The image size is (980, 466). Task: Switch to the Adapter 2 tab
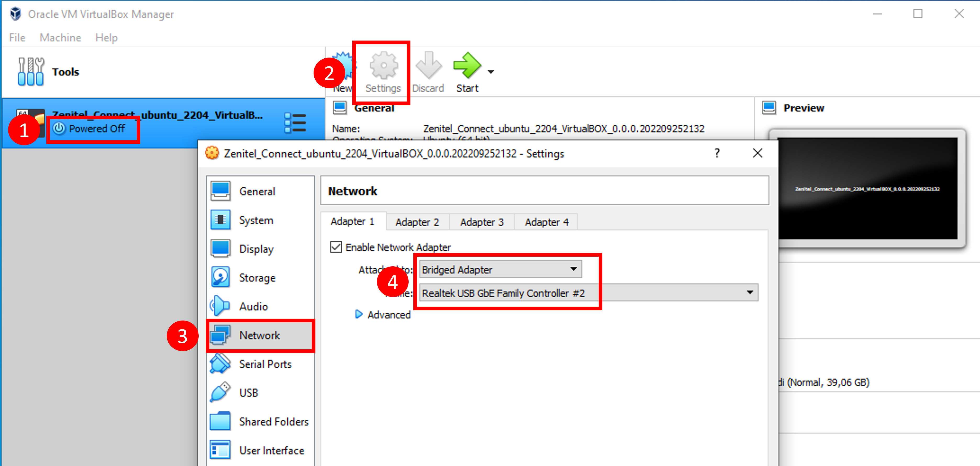pyautogui.click(x=417, y=222)
